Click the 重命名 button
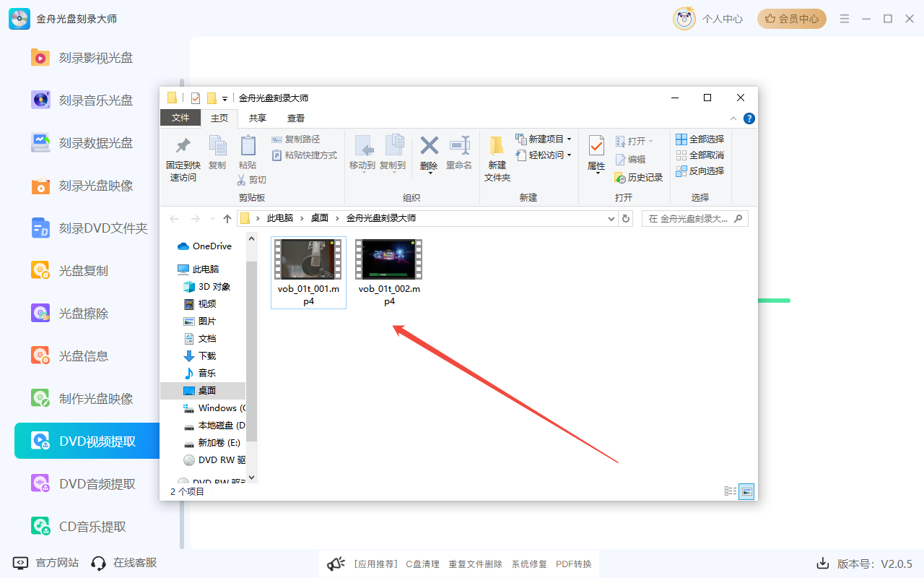The image size is (924, 578). (459, 153)
